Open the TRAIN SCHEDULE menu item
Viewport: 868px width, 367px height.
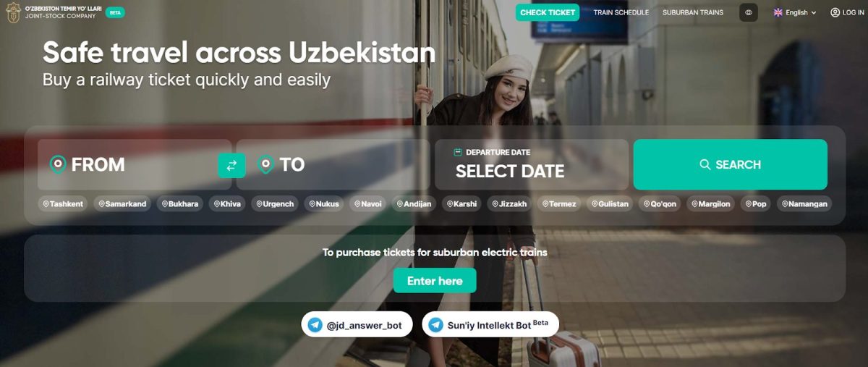pyautogui.click(x=621, y=12)
